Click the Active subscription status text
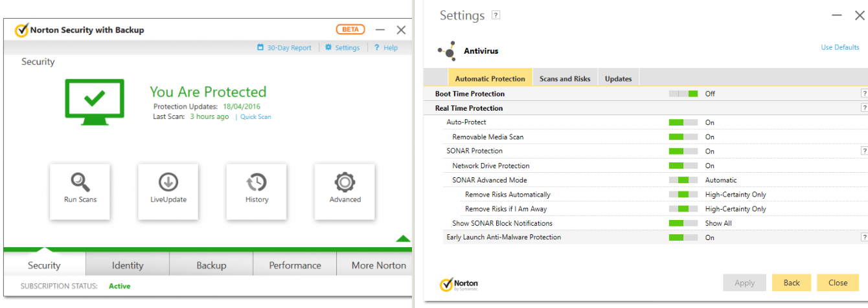 pyautogui.click(x=119, y=285)
